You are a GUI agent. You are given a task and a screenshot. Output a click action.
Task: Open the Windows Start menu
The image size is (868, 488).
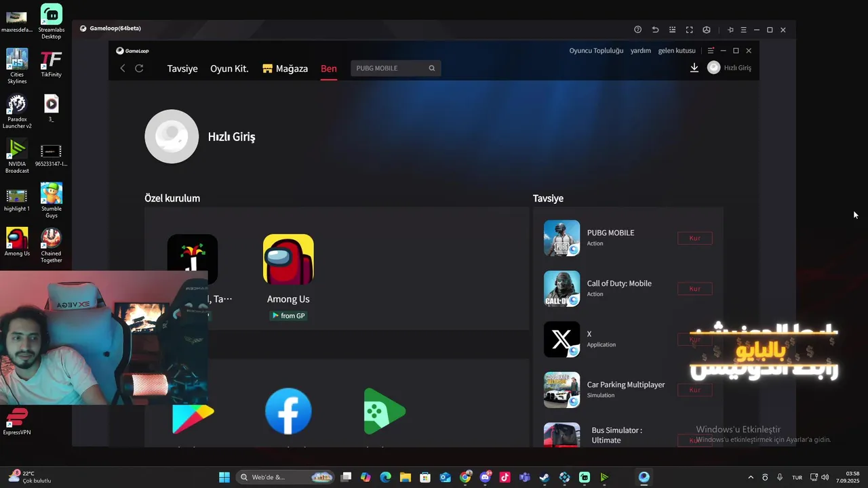224,477
